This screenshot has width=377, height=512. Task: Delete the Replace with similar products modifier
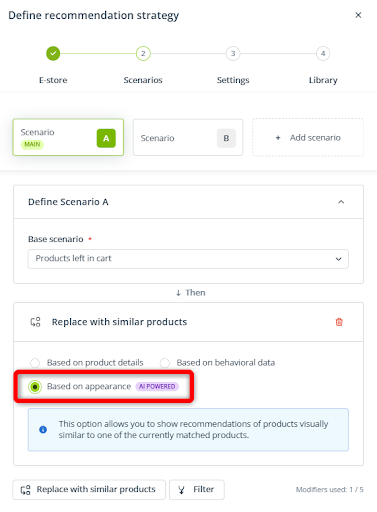pyautogui.click(x=339, y=322)
